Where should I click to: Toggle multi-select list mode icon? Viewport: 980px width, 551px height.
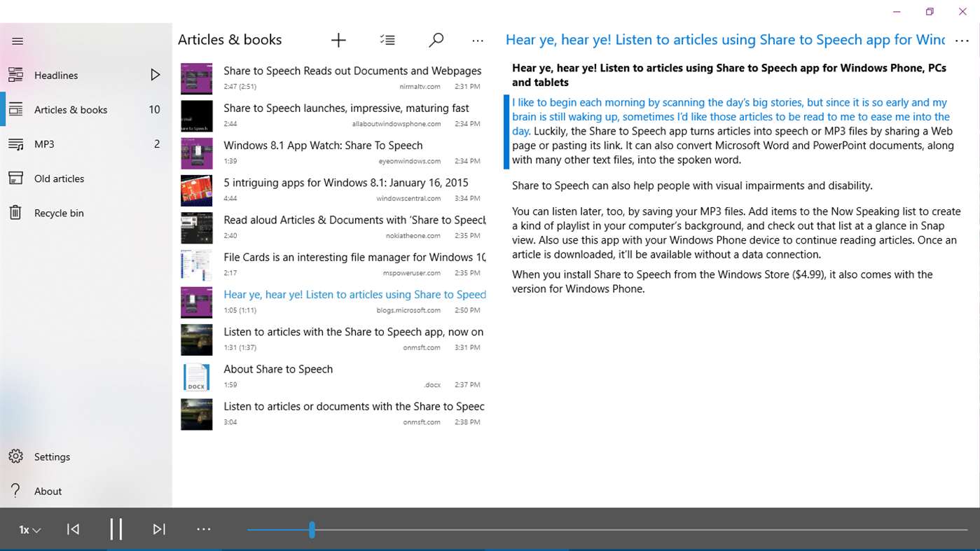(387, 41)
